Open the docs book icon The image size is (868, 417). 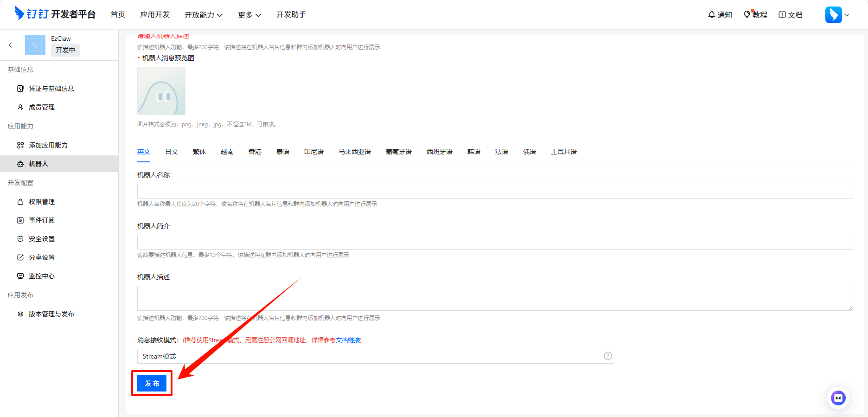click(782, 15)
